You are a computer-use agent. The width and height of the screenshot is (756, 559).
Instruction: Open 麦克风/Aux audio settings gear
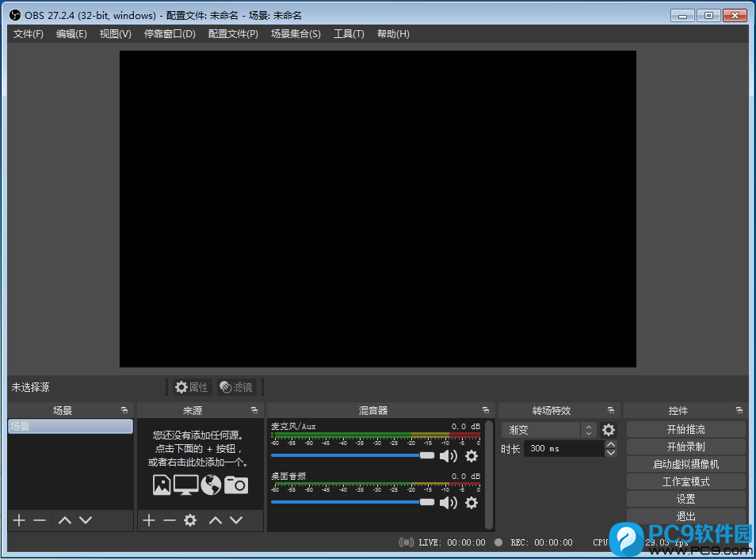click(x=472, y=456)
